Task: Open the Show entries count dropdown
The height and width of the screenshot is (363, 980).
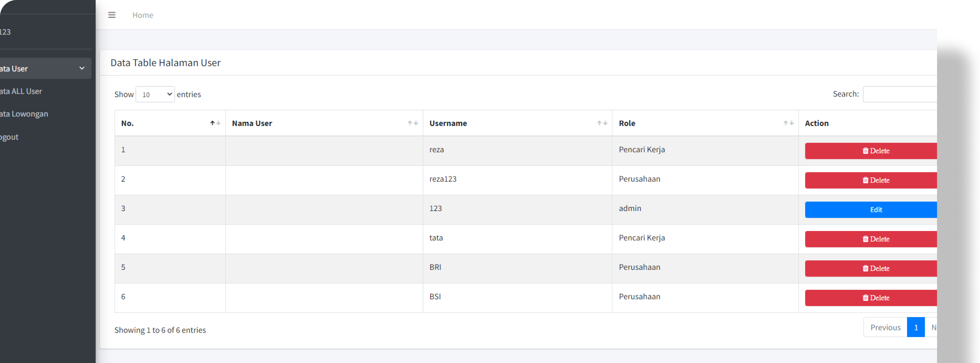Action: click(155, 94)
